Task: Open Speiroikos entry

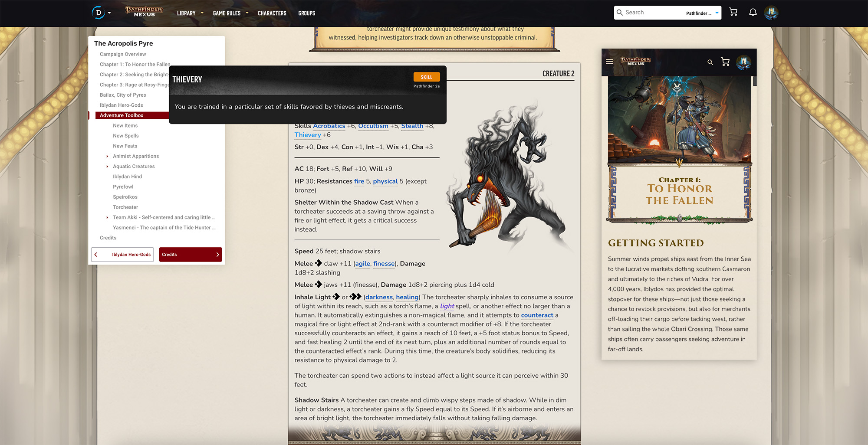Action: click(x=125, y=197)
